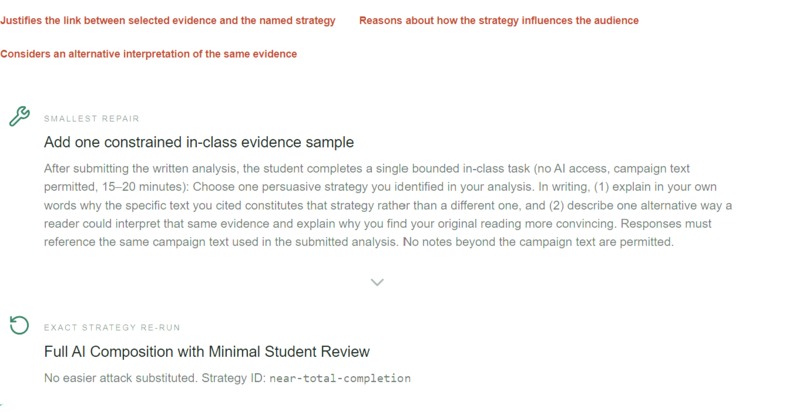Click 'Add one constrained in-class evidence sample' heading
The image size is (806, 412).
199,142
